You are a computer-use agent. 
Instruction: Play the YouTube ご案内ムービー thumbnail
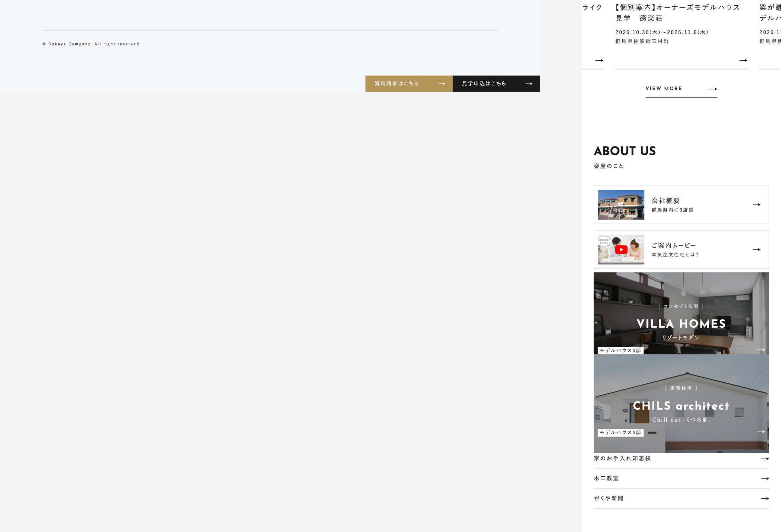coord(621,250)
